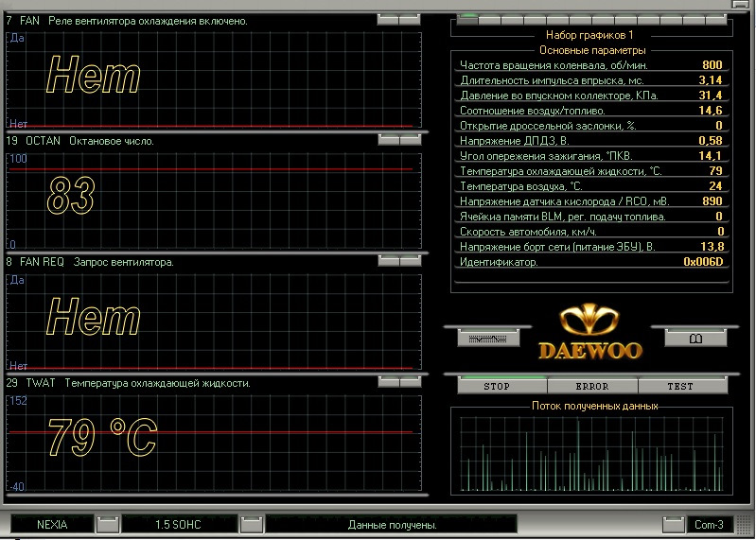Click the TEST button
756x540 pixels.
683,386
